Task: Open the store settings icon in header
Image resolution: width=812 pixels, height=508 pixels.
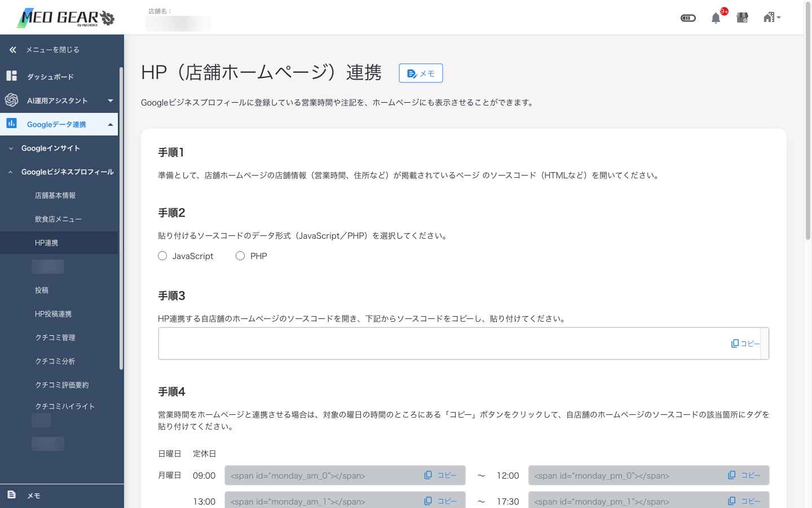Action: click(743, 18)
